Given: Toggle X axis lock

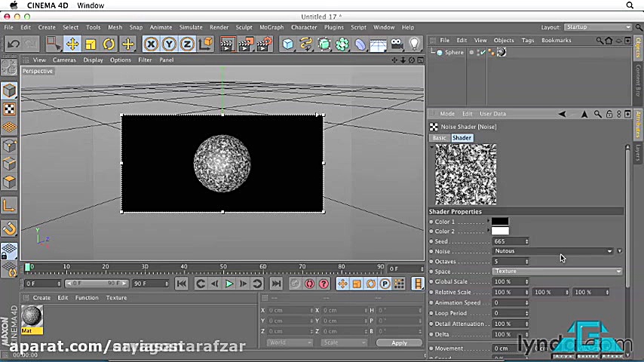Looking at the screenshot, I should [x=151, y=44].
